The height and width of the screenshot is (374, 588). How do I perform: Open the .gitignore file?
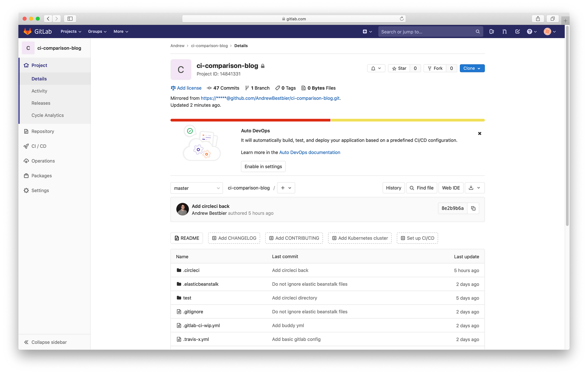tap(193, 312)
